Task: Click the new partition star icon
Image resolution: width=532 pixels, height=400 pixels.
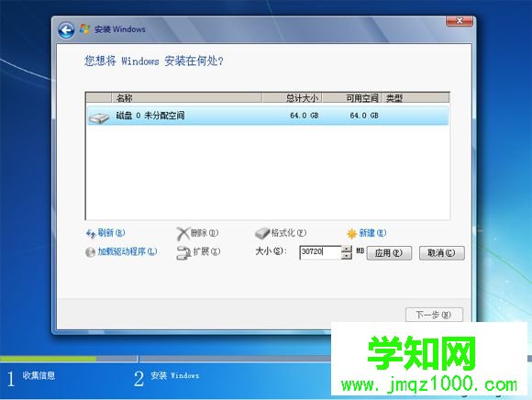Action: coord(352,233)
